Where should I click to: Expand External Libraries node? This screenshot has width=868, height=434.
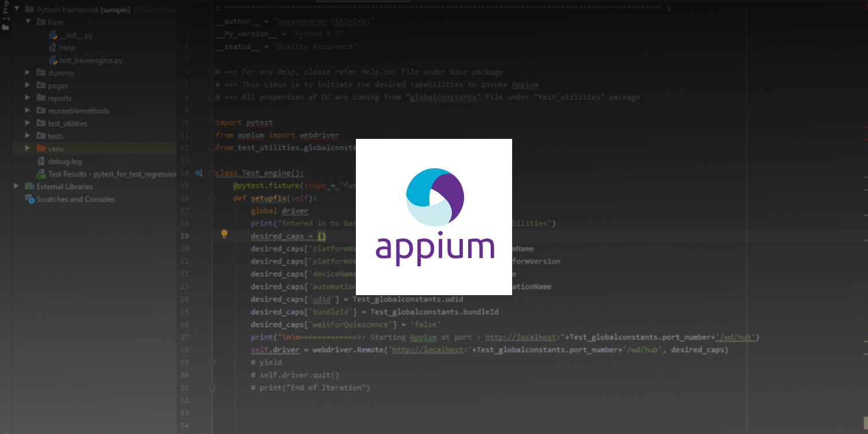pyautogui.click(x=16, y=186)
